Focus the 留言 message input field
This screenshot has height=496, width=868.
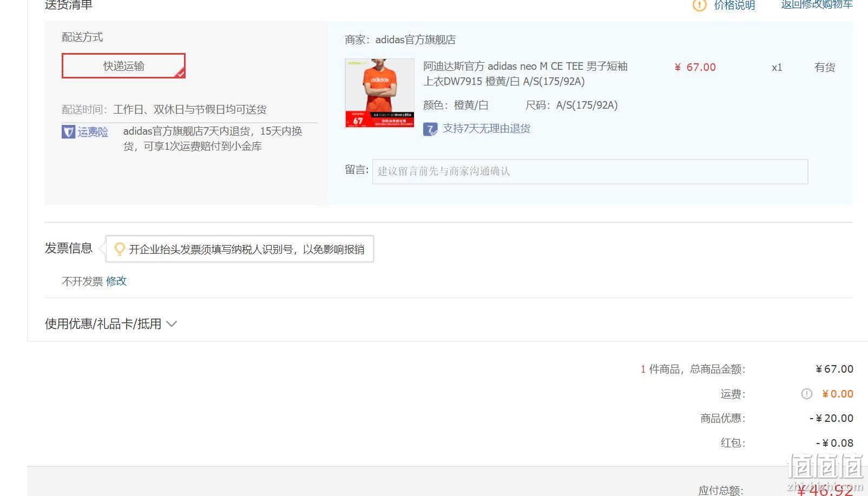click(x=590, y=171)
